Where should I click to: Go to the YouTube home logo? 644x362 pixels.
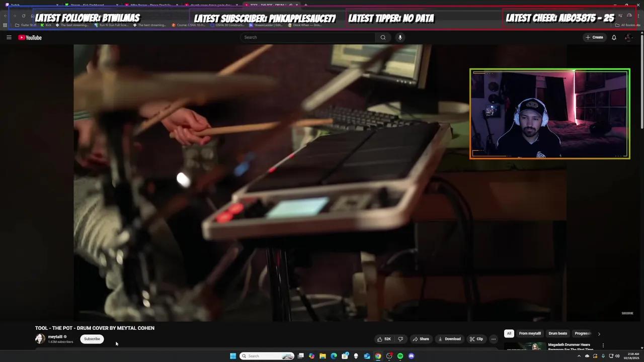point(30,37)
